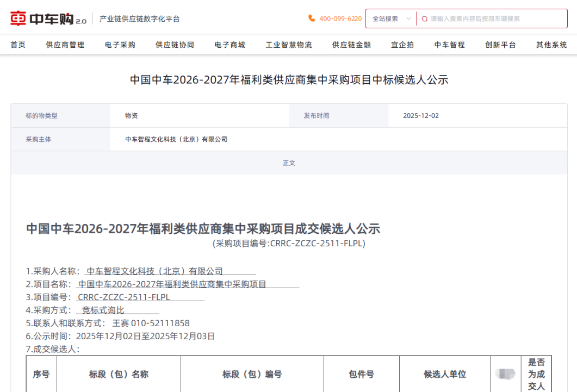Click hotline number 400-099-6220
The height and width of the screenshot is (392, 577).
coord(340,18)
